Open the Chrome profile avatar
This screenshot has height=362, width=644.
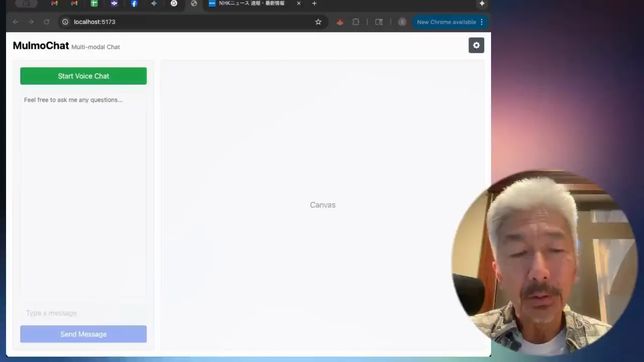click(401, 22)
